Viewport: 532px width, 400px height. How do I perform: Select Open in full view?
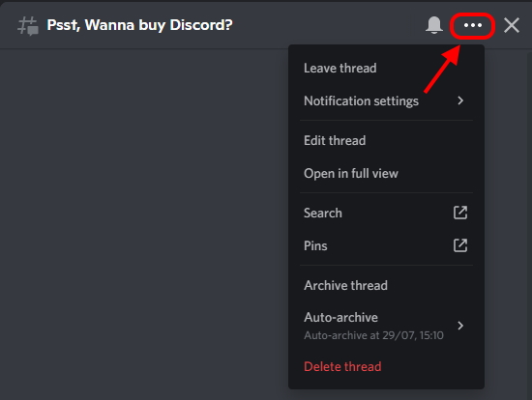(x=386, y=173)
